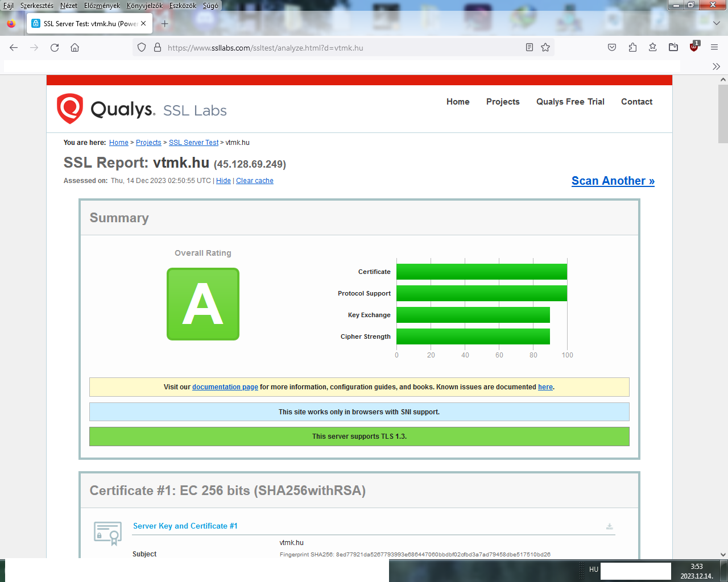Open the Súgó menu
The image size is (728, 582).
(x=210, y=6)
